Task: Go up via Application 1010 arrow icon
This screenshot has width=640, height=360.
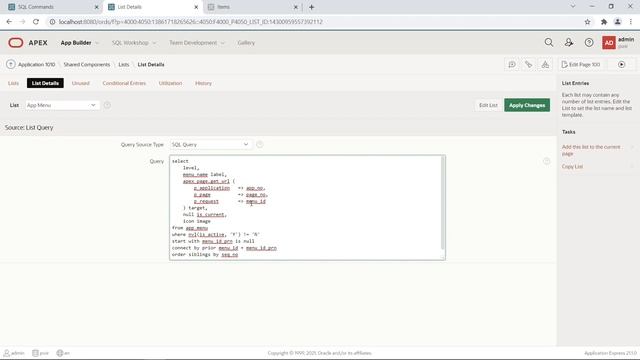Action: (11, 64)
